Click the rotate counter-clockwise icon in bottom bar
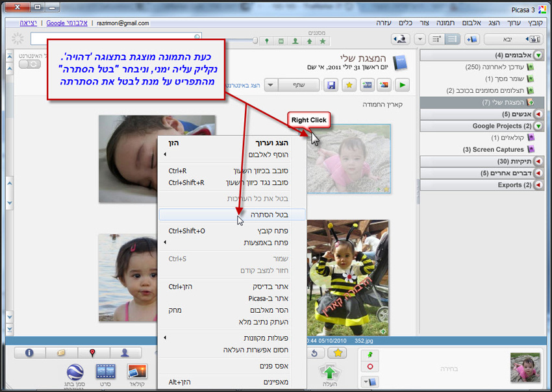 [x=315, y=352]
